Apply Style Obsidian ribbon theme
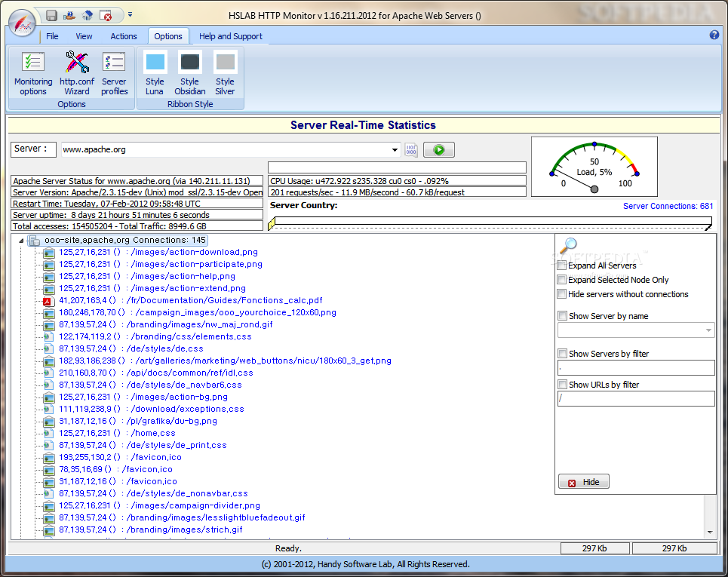 pyautogui.click(x=190, y=73)
